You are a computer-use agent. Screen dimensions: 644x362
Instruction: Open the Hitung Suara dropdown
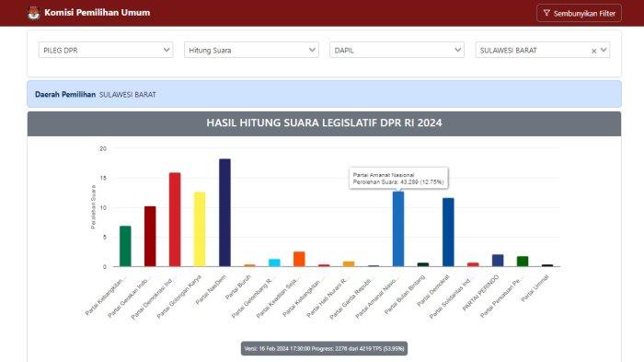251,50
